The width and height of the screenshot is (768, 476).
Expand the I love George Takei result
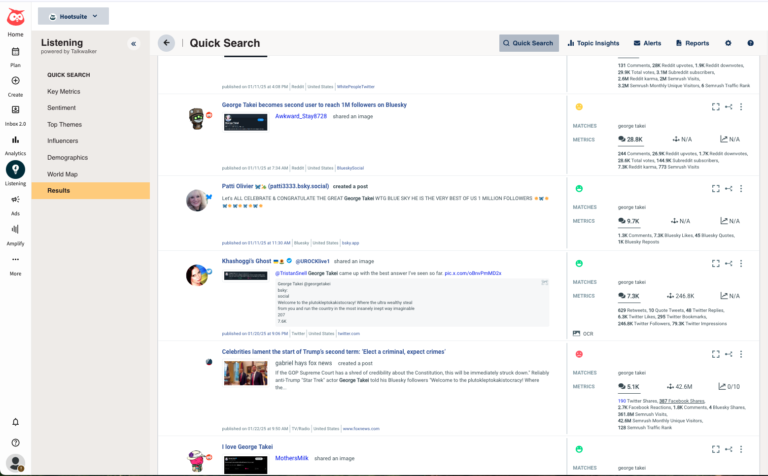point(716,449)
